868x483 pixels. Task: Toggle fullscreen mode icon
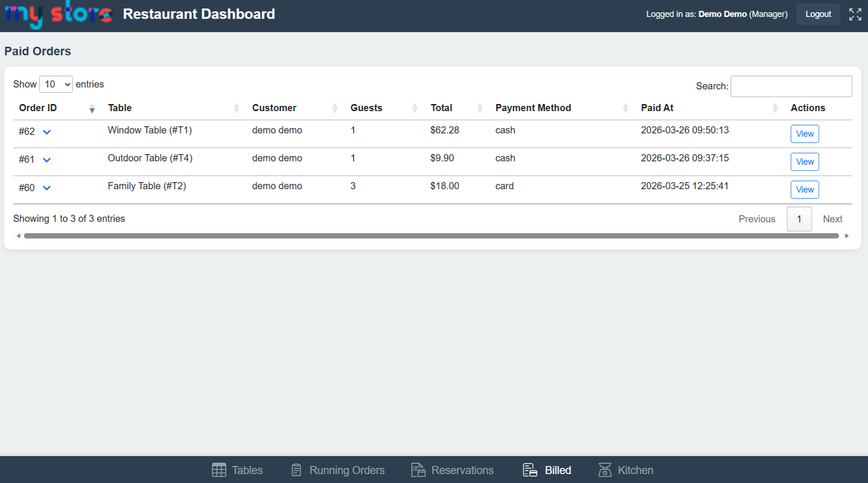coord(855,14)
